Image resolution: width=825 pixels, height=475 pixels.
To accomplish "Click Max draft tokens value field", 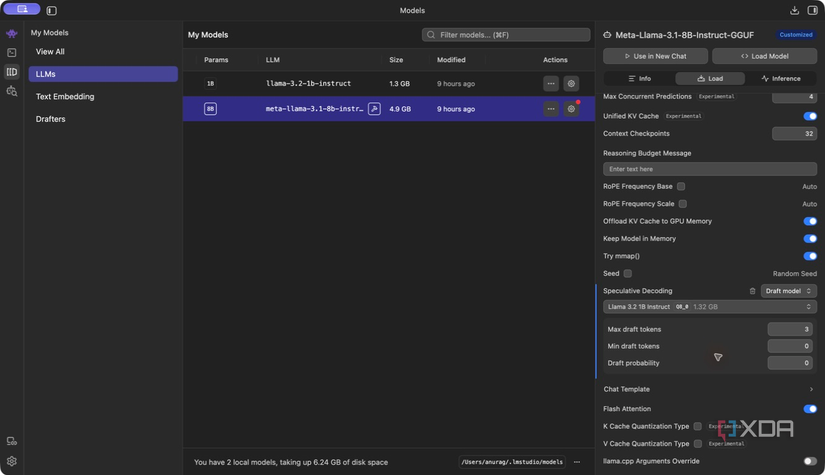I will tap(790, 329).
